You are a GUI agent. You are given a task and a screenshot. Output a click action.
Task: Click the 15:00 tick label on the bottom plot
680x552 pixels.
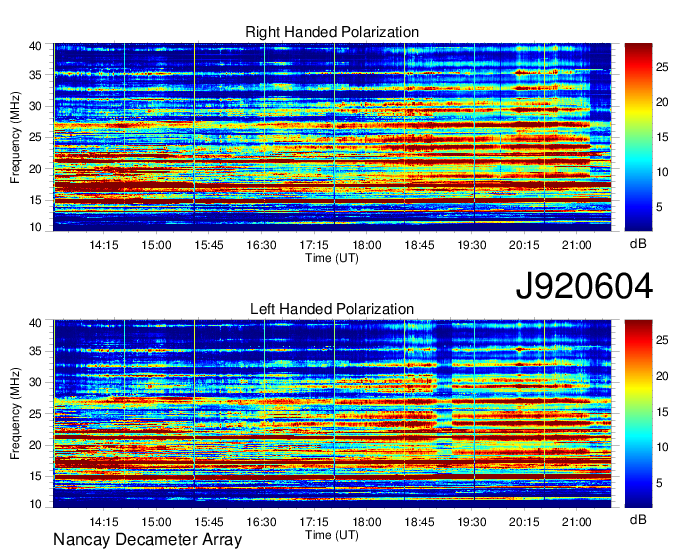pyautogui.click(x=156, y=522)
